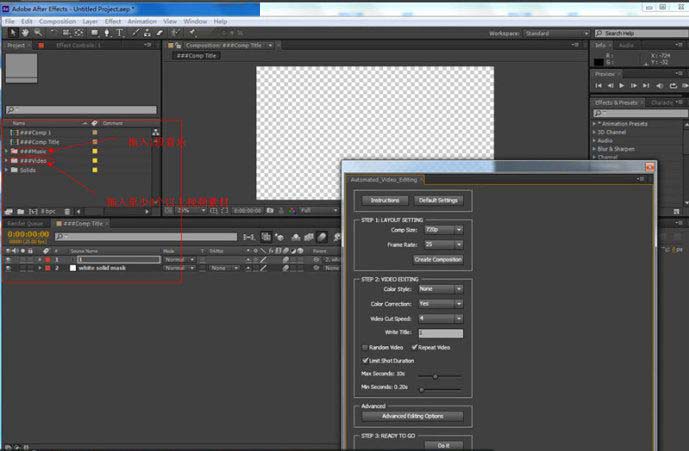Uncheck the Repeat Video checkbox
The width and height of the screenshot is (689, 451).
pyautogui.click(x=414, y=347)
